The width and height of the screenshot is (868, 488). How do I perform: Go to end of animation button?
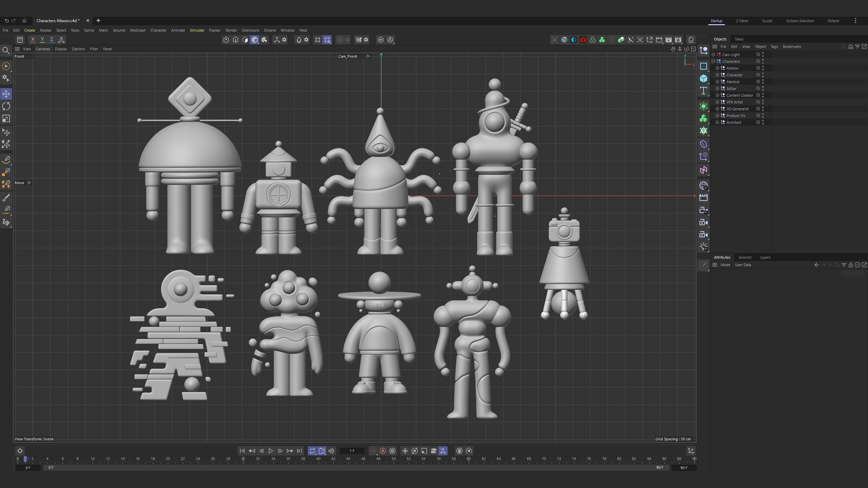299,451
